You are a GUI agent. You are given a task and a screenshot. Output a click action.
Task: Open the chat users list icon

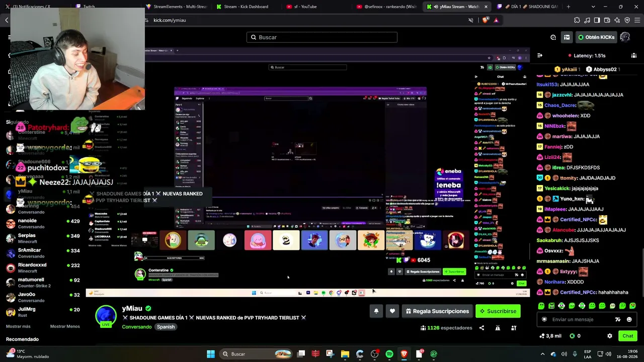click(x=634, y=55)
